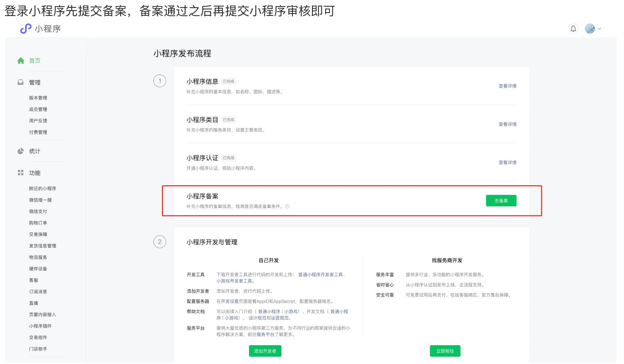Open 物流服务 in the sidebar
This screenshot has height=364, width=624.
(x=38, y=257)
